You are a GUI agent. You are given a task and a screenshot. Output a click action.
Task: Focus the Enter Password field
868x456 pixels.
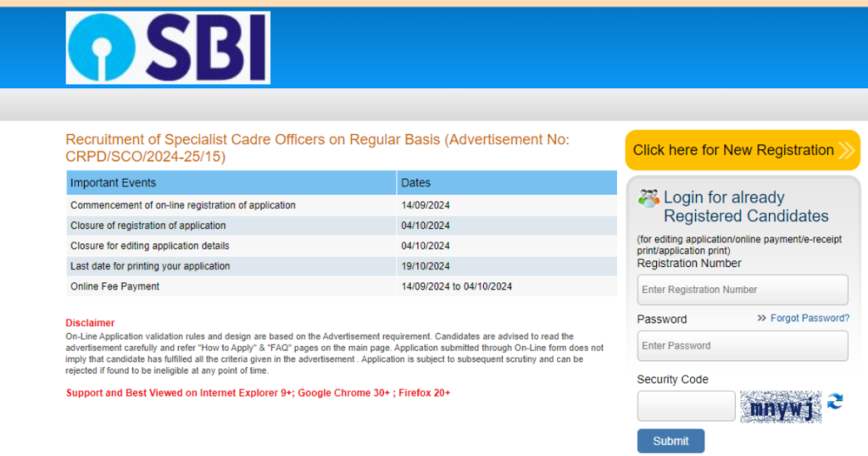click(x=743, y=346)
